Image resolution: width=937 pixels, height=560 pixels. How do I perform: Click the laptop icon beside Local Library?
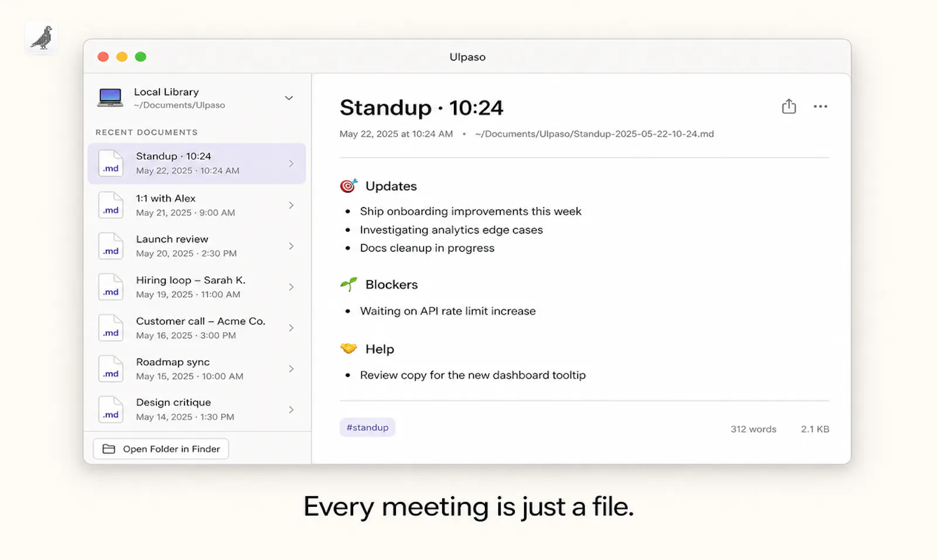[110, 98]
